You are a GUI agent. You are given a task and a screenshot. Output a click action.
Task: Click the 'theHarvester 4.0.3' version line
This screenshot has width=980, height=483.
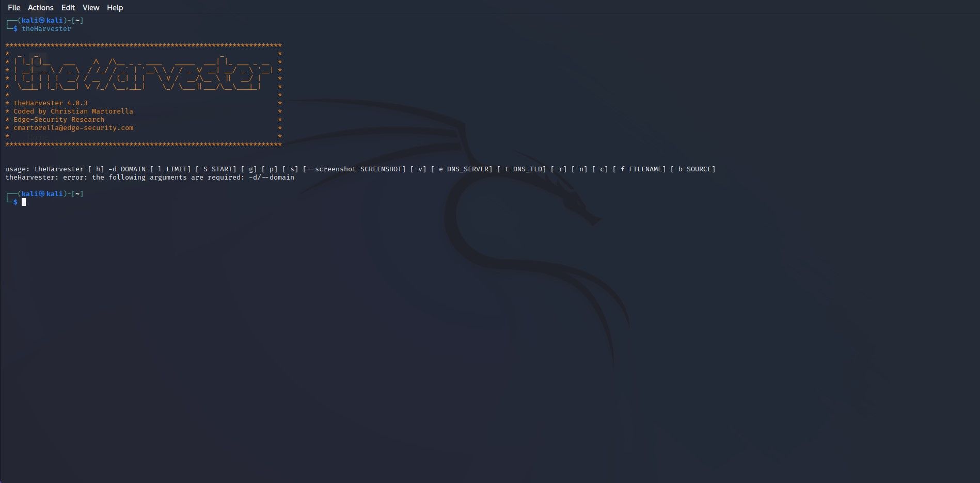click(x=51, y=103)
